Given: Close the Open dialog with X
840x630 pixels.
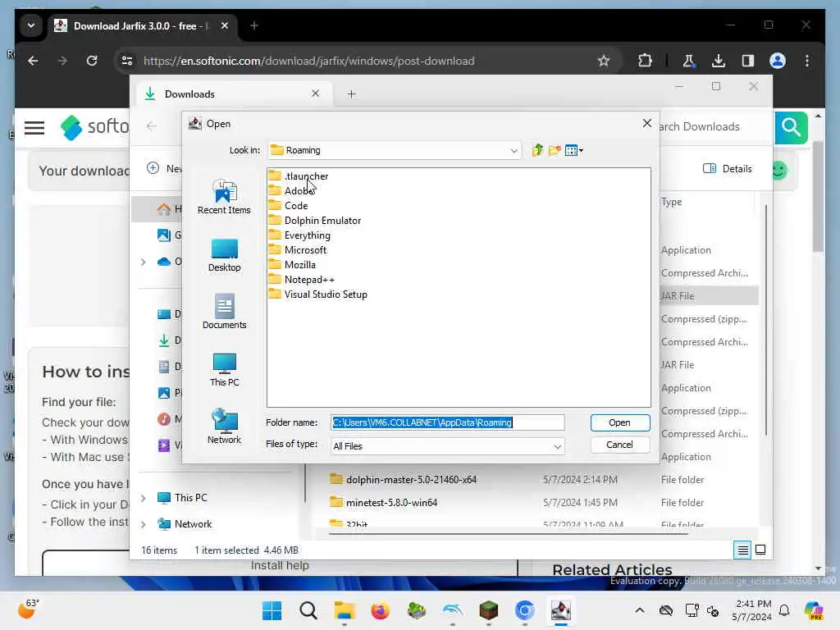Looking at the screenshot, I should click(646, 124).
